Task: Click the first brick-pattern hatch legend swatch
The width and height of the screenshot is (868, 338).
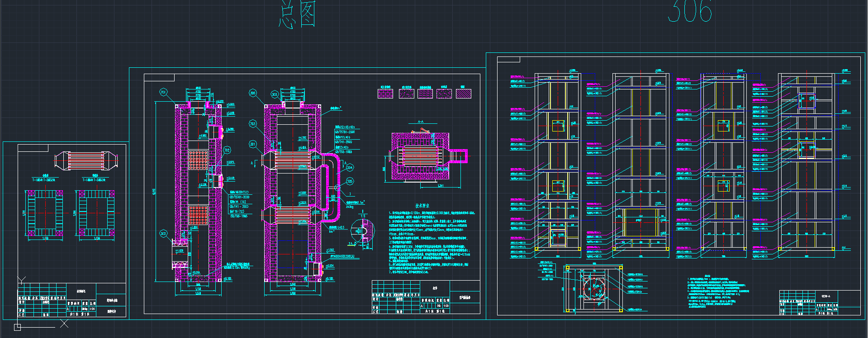Action: [x=385, y=94]
